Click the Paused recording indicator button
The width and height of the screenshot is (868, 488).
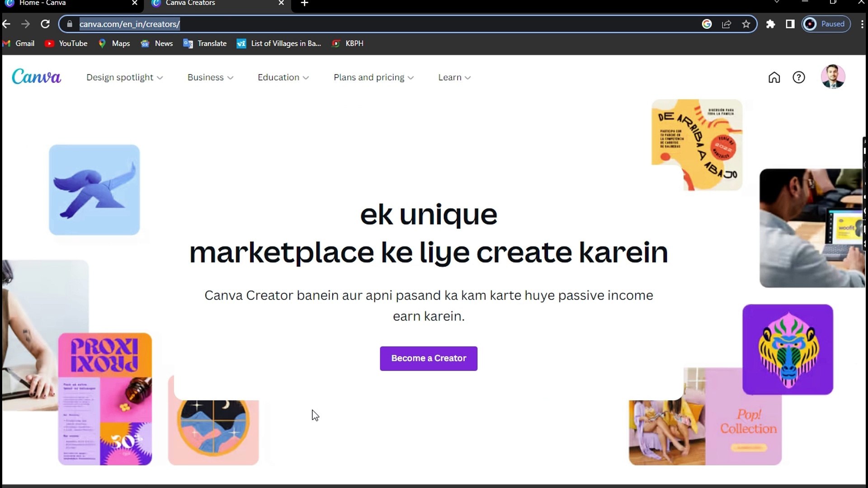[826, 24]
